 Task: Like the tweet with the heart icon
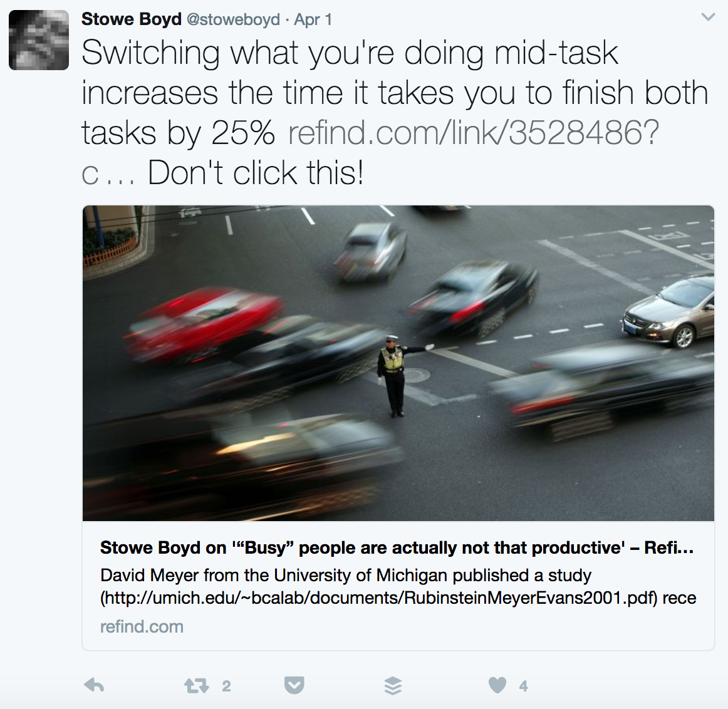tap(497, 685)
